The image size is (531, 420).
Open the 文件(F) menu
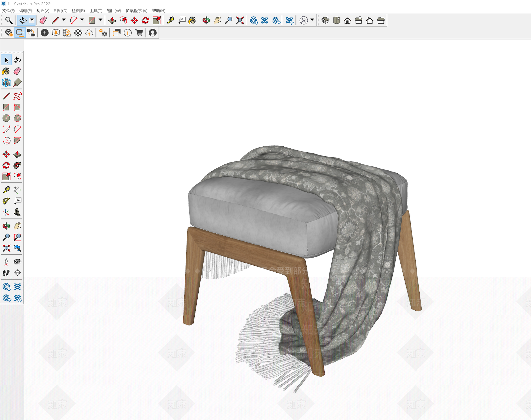(8, 11)
